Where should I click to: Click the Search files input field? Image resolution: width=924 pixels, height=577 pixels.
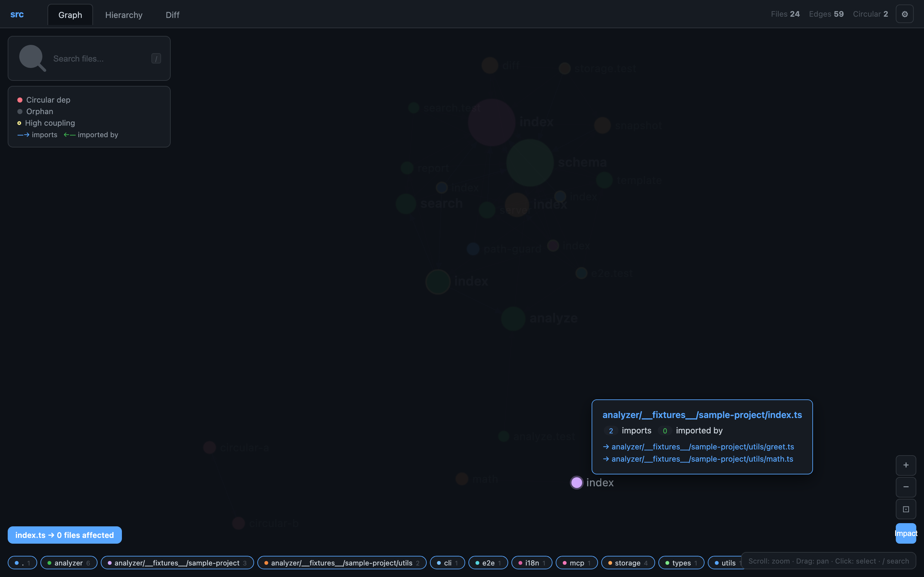99,59
